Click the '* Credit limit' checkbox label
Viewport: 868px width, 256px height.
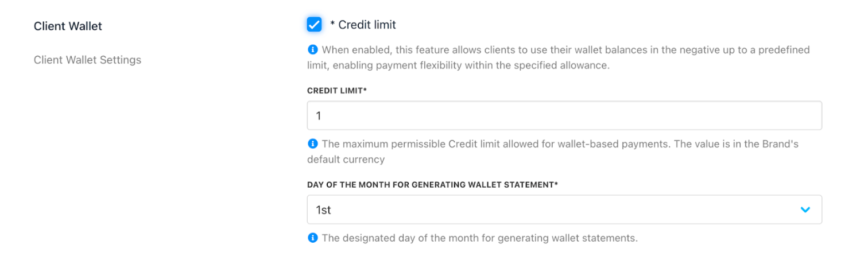363,25
